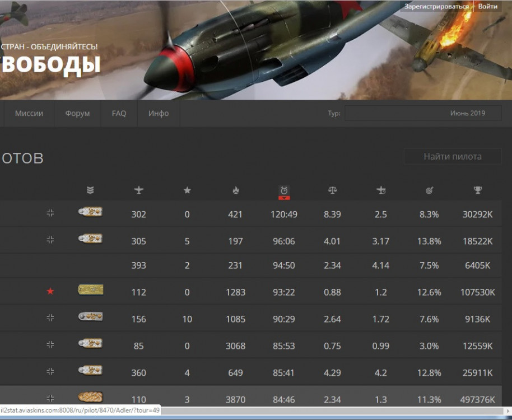Click rank insignia in 12559K row

90,343
